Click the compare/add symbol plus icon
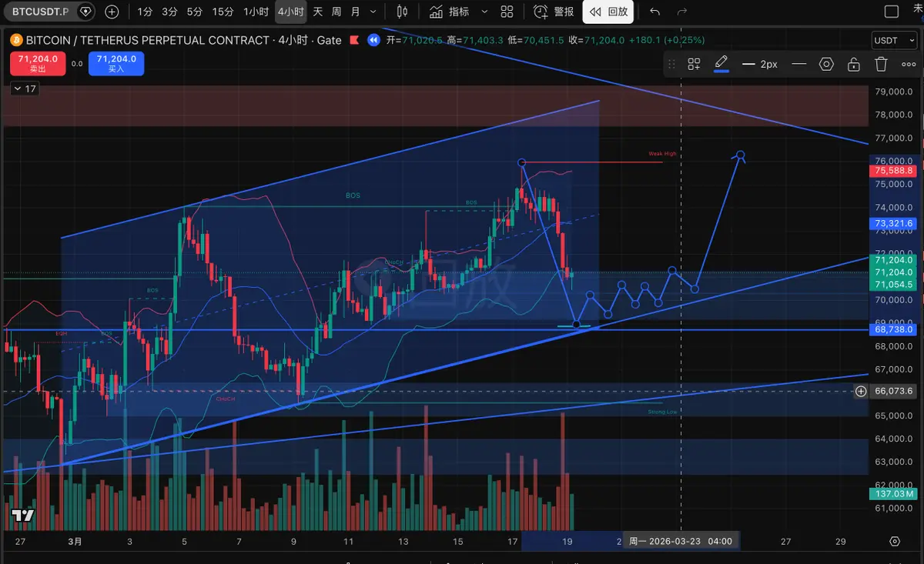 click(112, 12)
